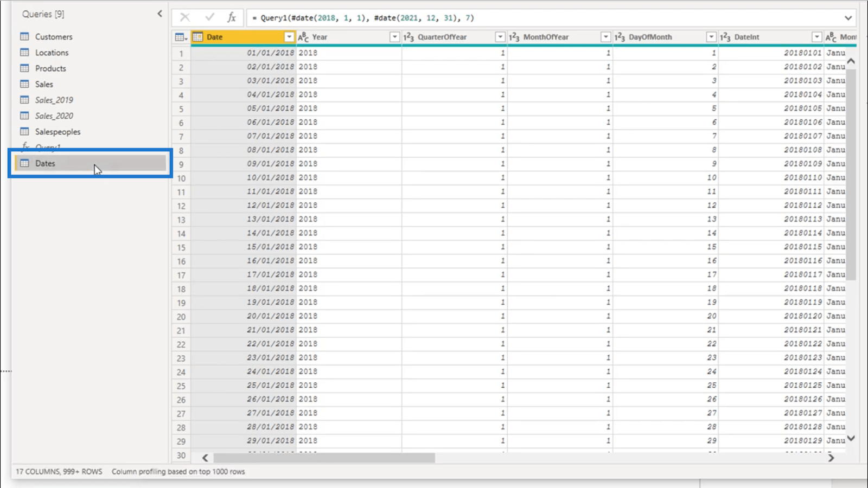Open the DateInt filter dropdown

coord(816,37)
